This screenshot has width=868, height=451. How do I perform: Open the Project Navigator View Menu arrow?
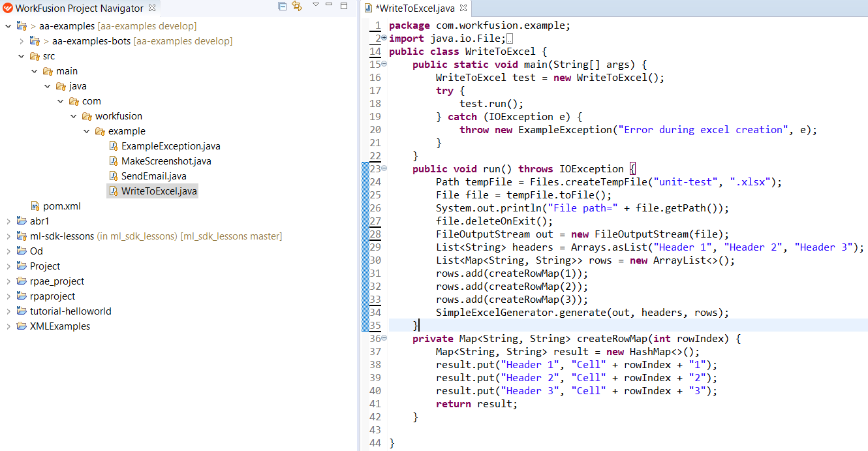point(315,5)
